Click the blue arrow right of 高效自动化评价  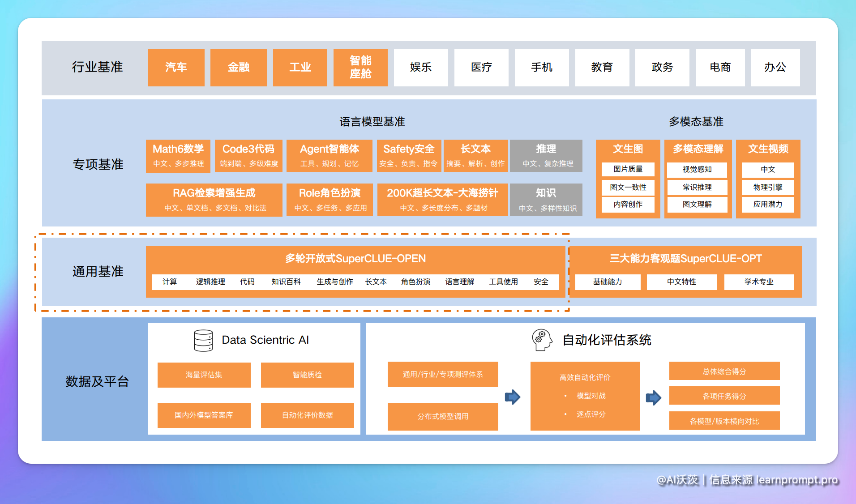pyautogui.click(x=654, y=397)
